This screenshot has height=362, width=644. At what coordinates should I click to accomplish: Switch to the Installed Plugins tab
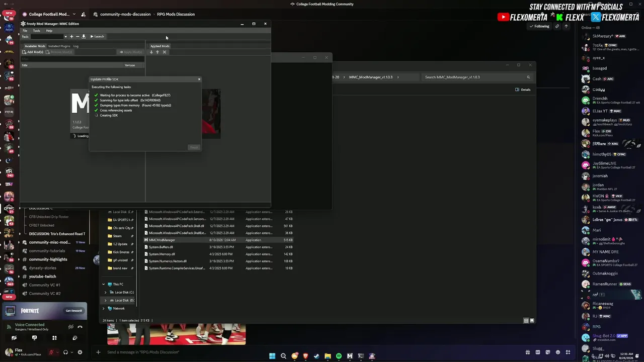coord(59,46)
